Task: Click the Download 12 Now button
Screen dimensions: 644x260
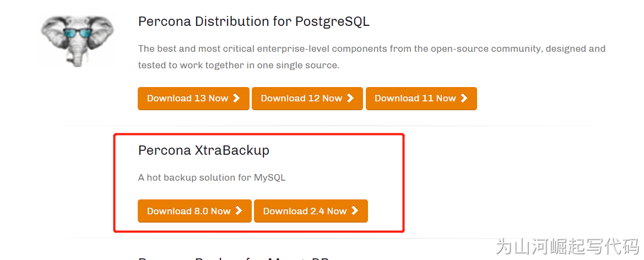Action: (x=307, y=99)
